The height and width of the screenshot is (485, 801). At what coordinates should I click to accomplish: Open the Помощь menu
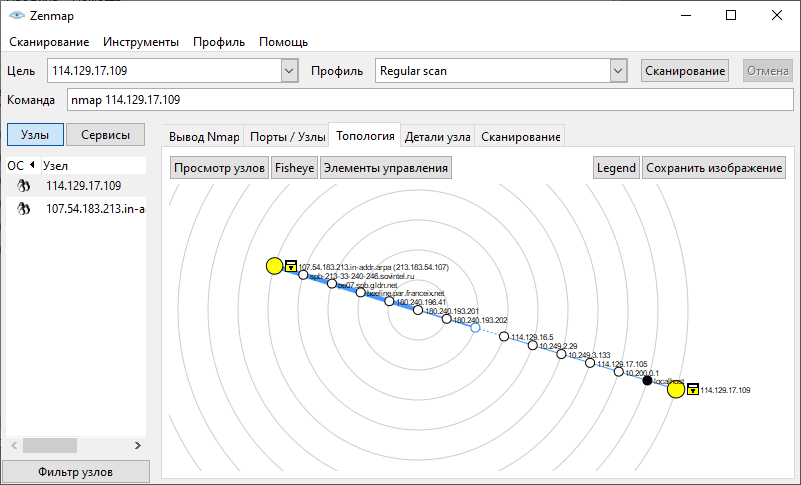click(x=284, y=42)
